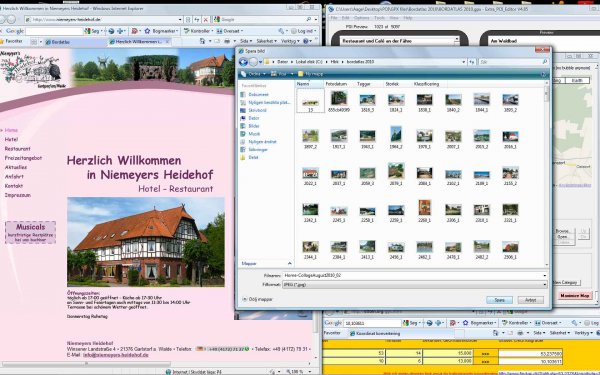Expand Visa views dropdown in Save dialog
The width and height of the screenshot is (600, 375).
pyautogui.click(x=282, y=74)
